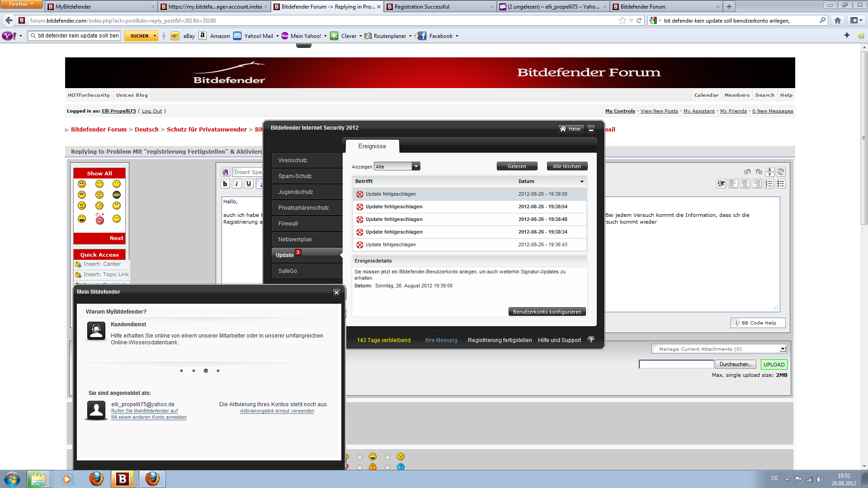Screen dimensions: 868x488
Task: Click the Yahoo toolbar search field
Action: 75,36
